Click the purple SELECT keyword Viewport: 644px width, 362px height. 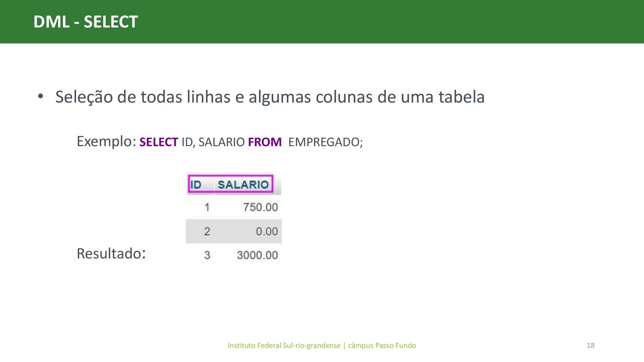coord(159,142)
